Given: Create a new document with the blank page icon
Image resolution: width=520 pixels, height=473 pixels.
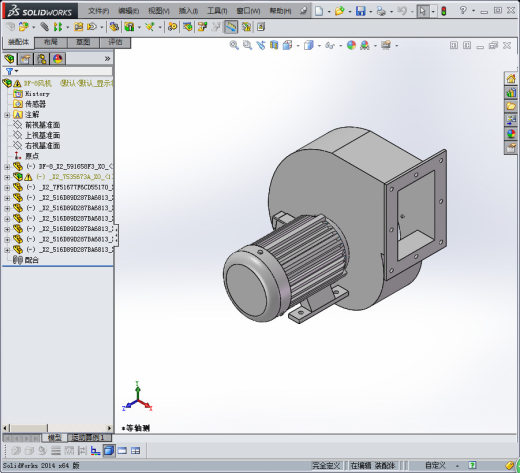Looking at the screenshot, I should click(319, 11).
